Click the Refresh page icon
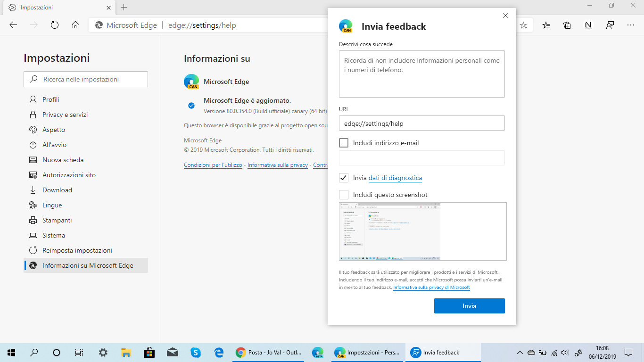 tap(55, 25)
